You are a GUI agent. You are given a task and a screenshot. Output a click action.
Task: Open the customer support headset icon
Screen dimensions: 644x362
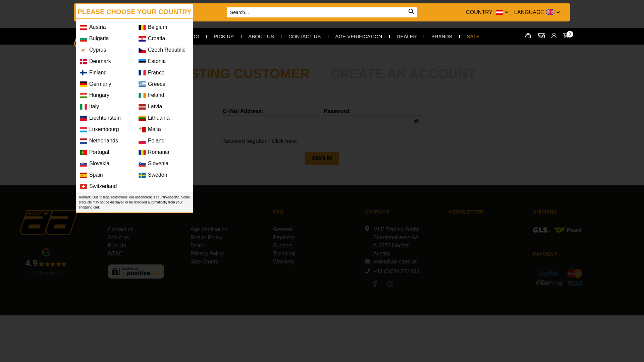[x=528, y=36]
